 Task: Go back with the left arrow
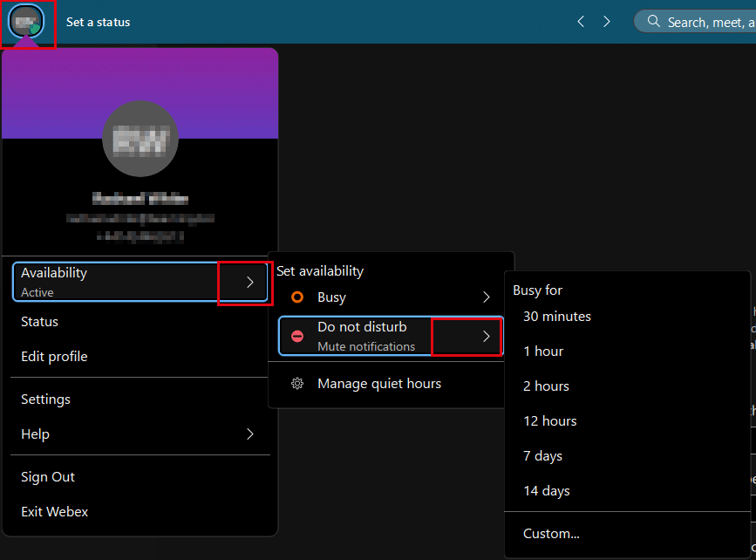[x=581, y=22]
